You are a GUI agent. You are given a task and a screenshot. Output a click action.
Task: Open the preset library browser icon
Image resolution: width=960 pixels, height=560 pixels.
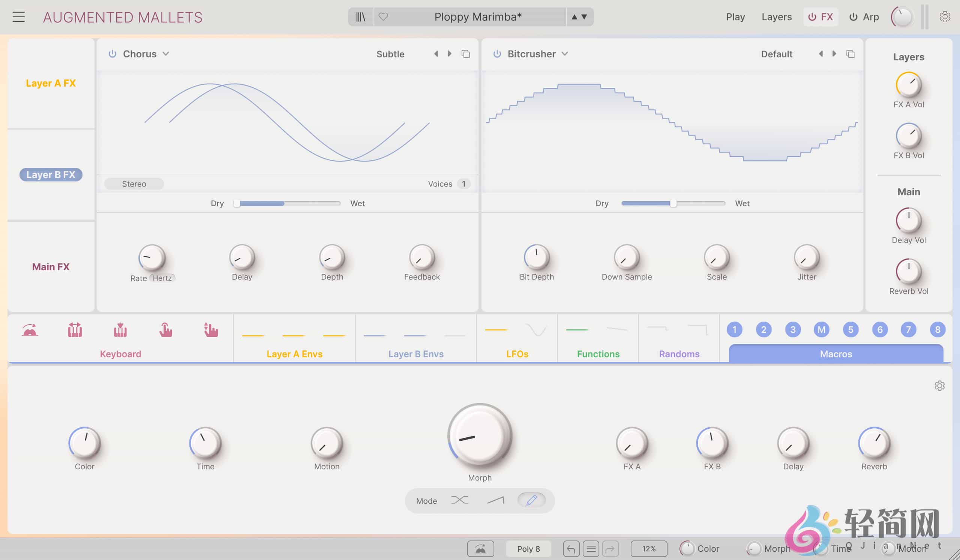[x=360, y=17]
